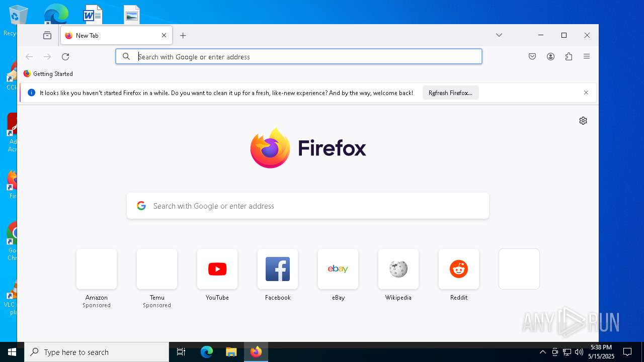Reload the current page
Screen dimensions: 644x362
pyautogui.click(x=65, y=57)
